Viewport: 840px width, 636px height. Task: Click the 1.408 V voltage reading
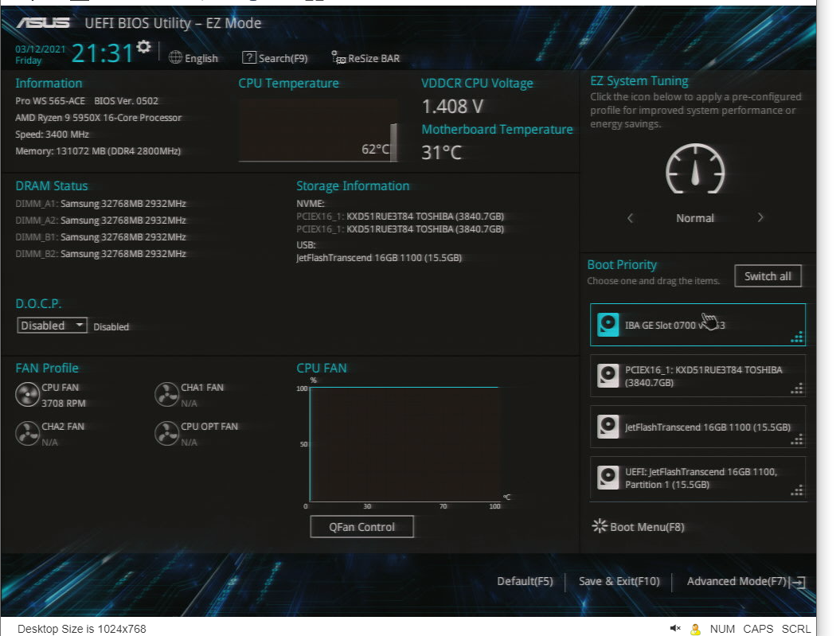[453, 106]
